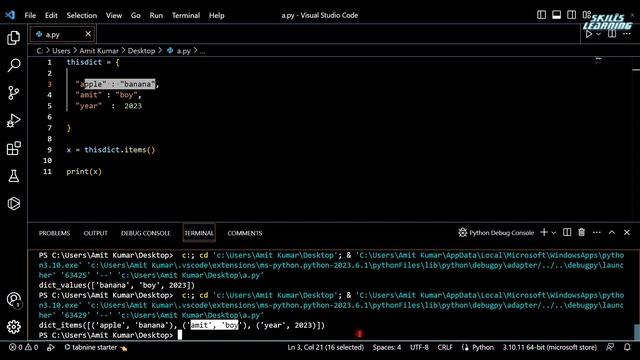
Task: Open the launch profile dropdown arrow
Action: click(554, 233)
